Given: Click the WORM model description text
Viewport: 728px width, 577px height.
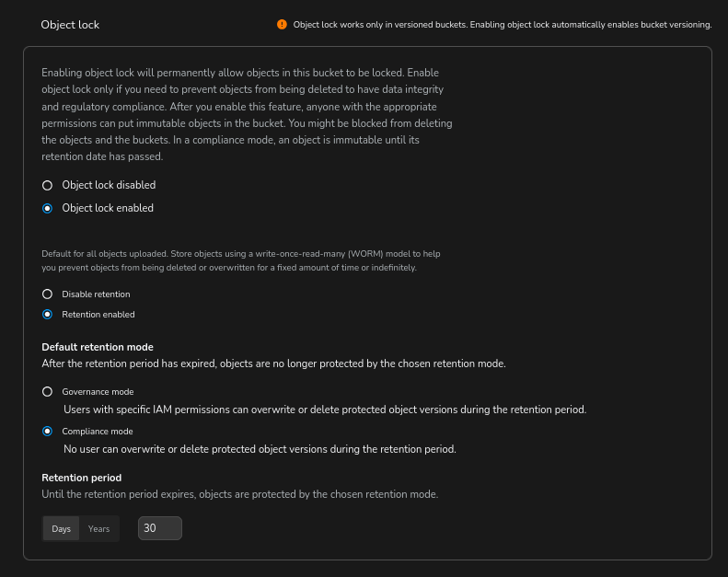Looking at the screenshot, I should [243, 260].
